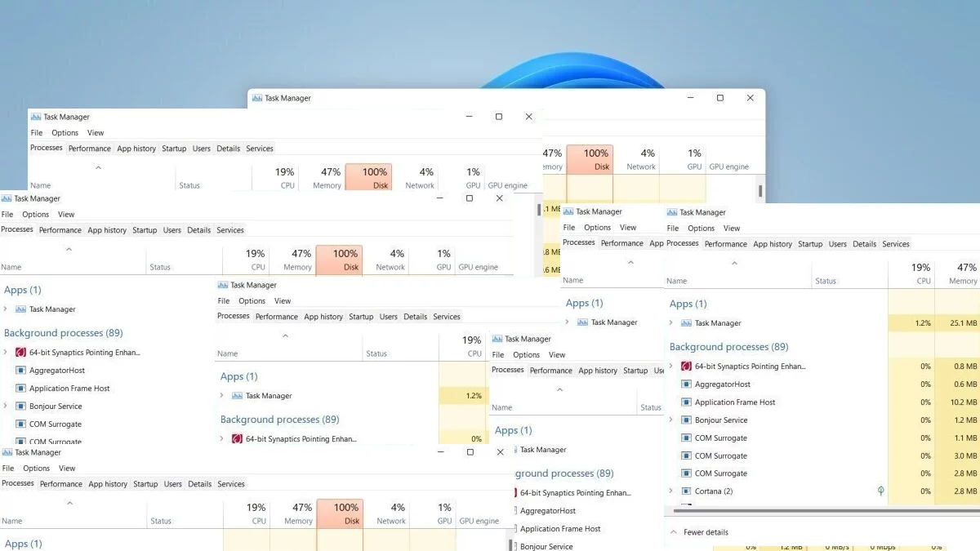Viewport: 980px width, 551px height.
Task: Click Task Manager app icon in center window's list
Action: coord(237,396)
